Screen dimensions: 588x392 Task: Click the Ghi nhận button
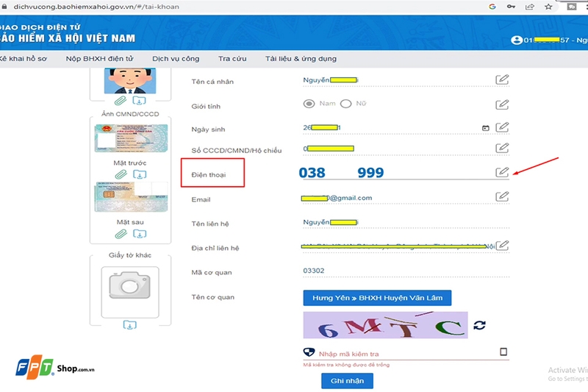pyautogui.click(x=347, y=381)
